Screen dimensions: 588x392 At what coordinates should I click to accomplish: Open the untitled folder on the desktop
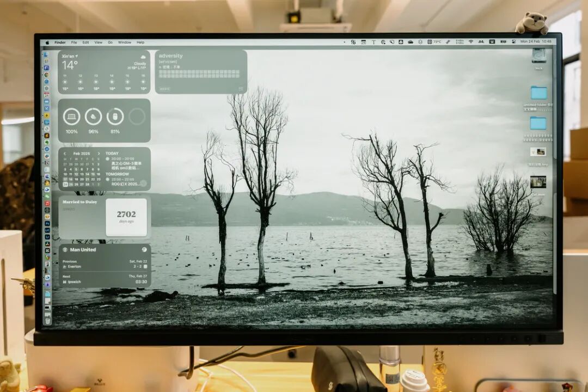(x=538, y=92)
